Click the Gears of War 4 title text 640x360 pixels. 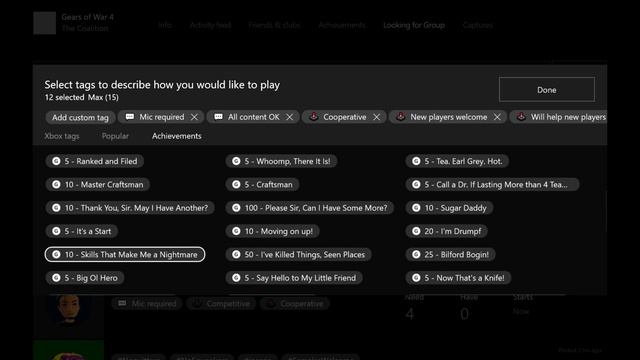pos(87,17)
